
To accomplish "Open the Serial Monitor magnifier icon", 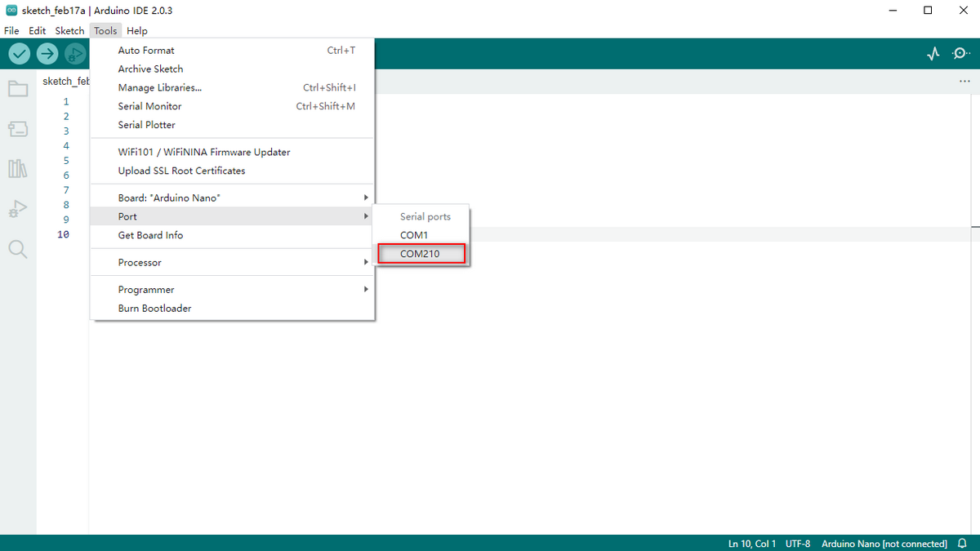I will click(960, 54).
